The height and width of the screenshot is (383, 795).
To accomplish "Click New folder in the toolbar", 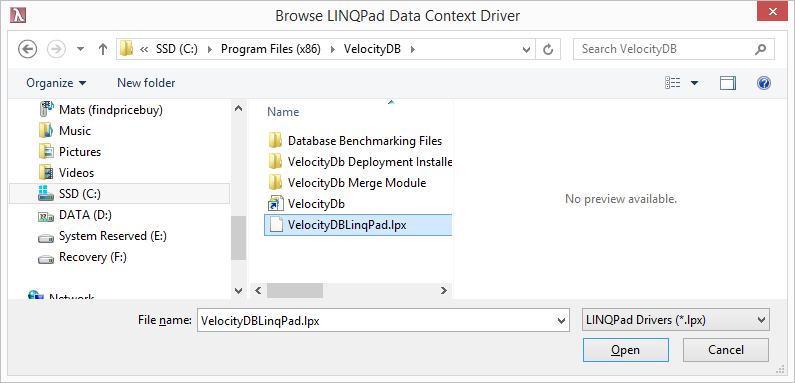I will (x=146, y=83).
